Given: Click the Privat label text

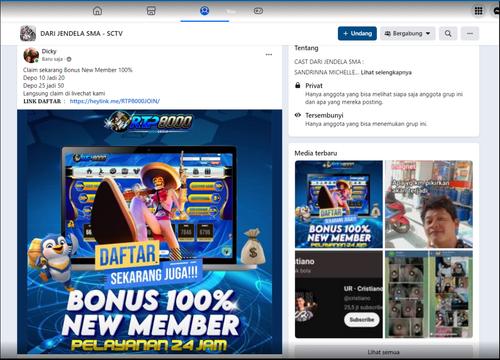Looking at the screenshot, I should click(x=314, y=86).
